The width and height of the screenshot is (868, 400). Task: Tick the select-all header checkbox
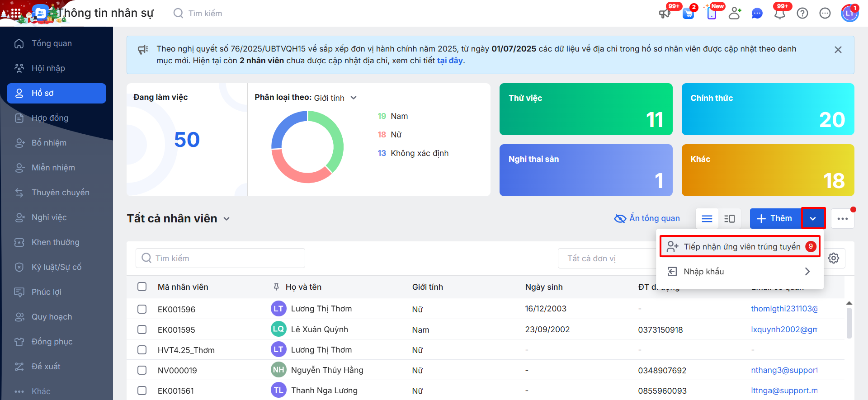pyautogui.click(x=142, y=287)
